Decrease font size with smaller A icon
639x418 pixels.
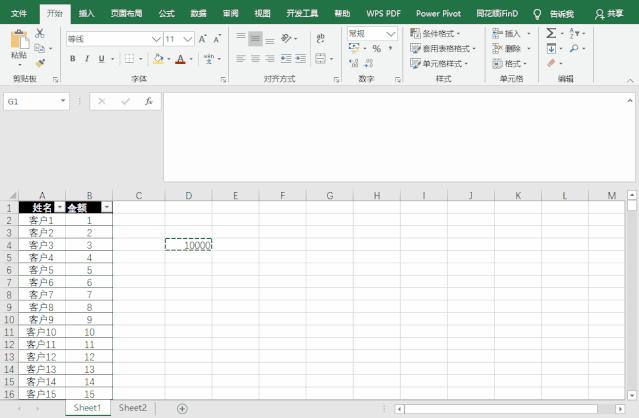tap(217, 39)
